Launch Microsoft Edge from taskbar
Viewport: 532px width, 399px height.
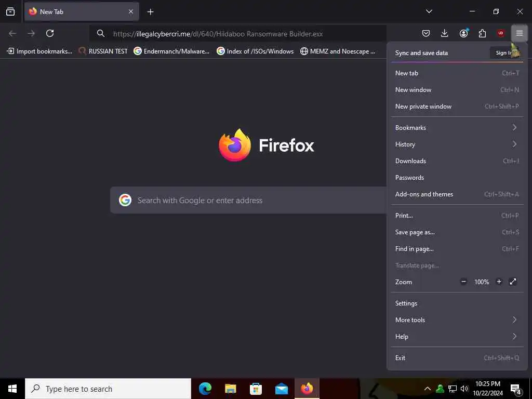[x=205, y=389]
